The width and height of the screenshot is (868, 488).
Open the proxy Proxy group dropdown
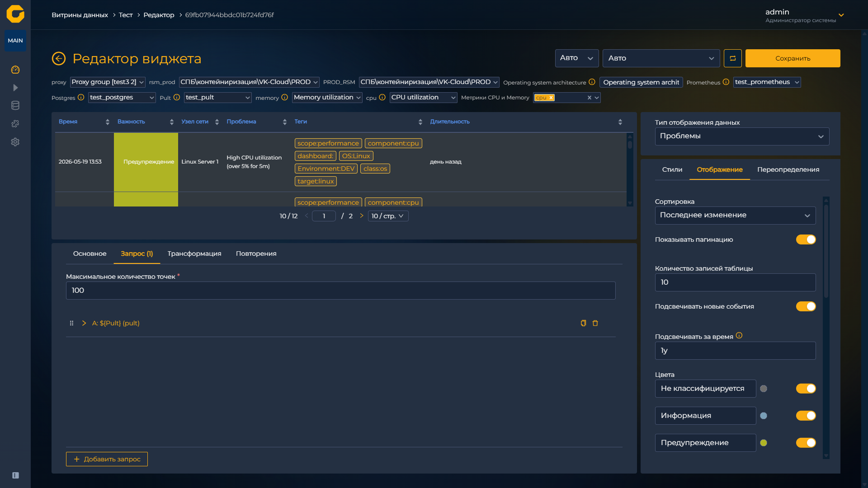pos(108,82)
